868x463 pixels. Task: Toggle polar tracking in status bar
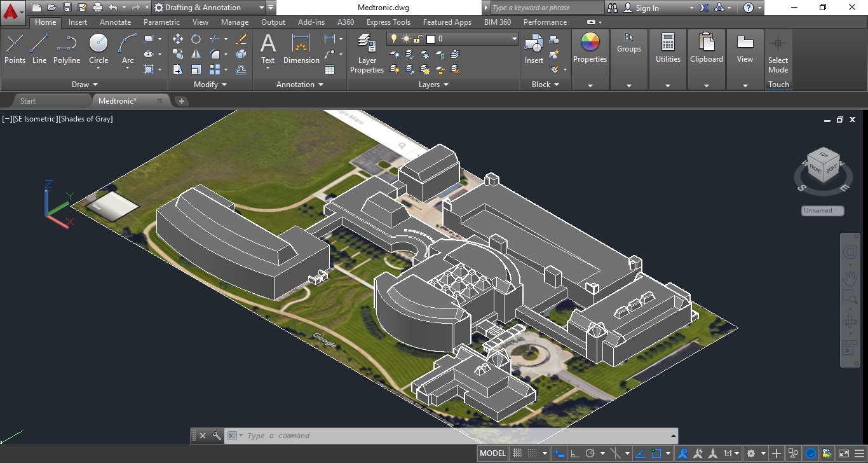click(590, 453)
